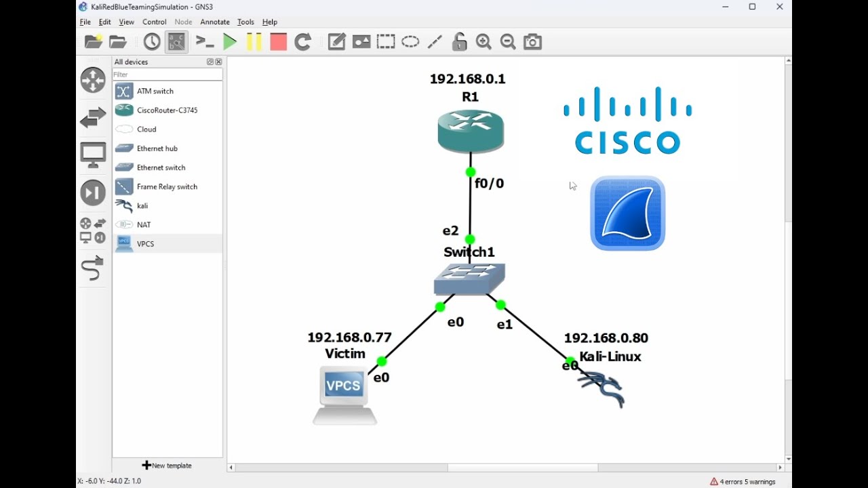Float the All devices panel

click(210, 62)
